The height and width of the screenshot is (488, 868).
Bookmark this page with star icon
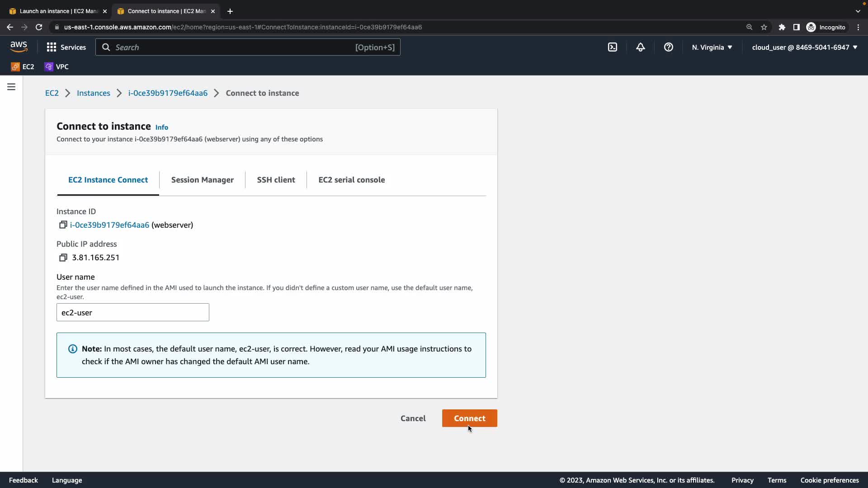(x=764, y=27)
